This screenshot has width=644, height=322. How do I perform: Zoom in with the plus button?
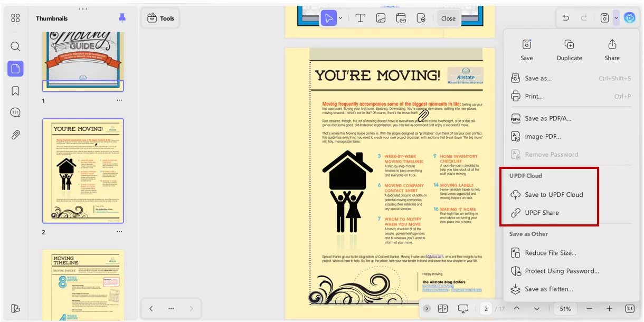point(609,308)
